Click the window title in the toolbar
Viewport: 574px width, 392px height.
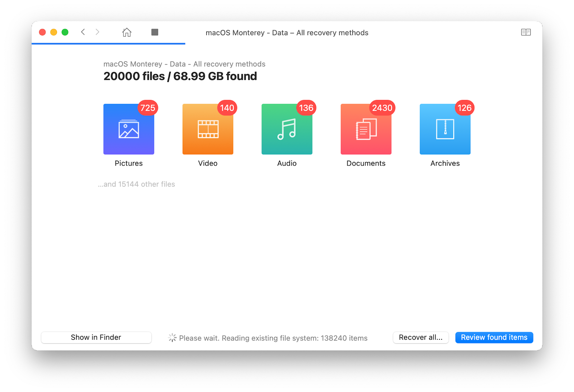pyautogui.click(x=287, y=33)
